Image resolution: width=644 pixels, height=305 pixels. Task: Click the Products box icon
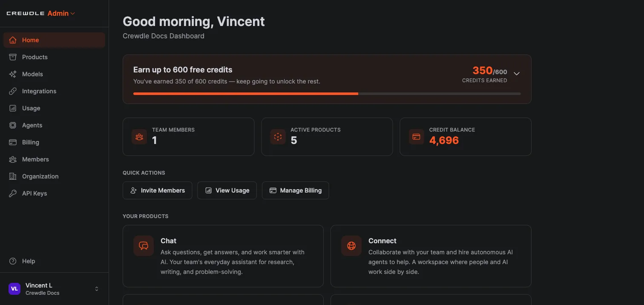coord(13,57)
